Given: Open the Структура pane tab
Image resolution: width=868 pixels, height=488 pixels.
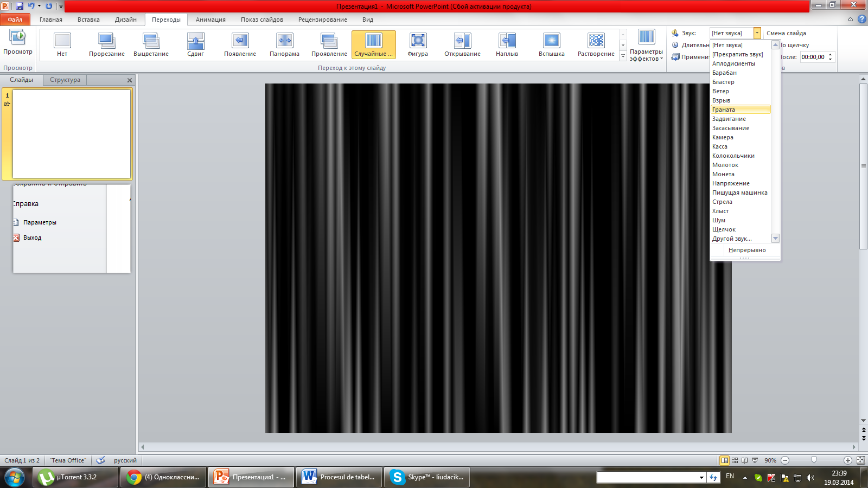Looking at the screenshot, I should 65,80.
